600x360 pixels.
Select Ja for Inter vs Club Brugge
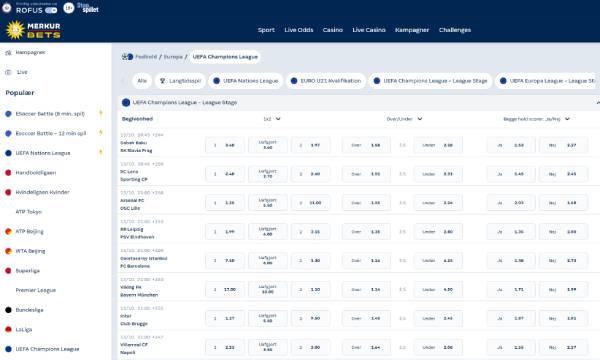coord(511,318)
